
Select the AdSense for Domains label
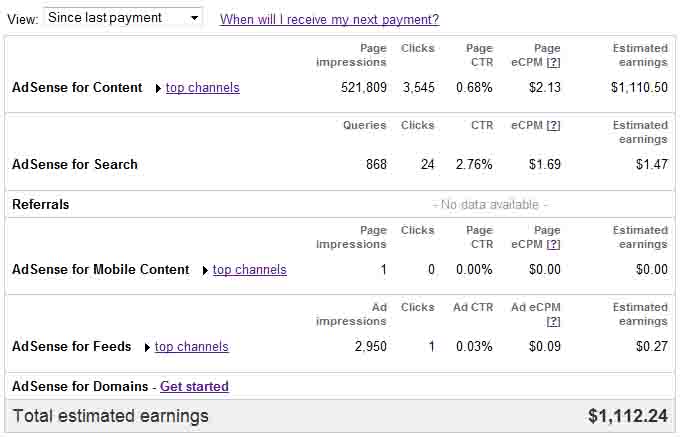(x=80, y=386)
